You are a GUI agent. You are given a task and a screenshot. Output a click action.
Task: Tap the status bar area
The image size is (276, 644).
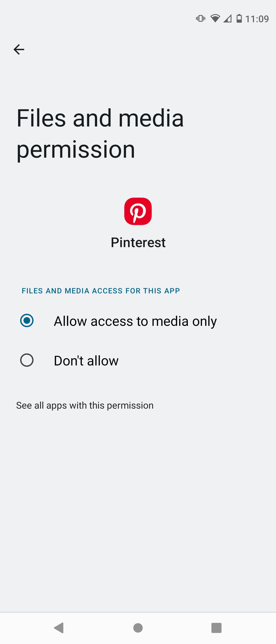coord(138,18)
